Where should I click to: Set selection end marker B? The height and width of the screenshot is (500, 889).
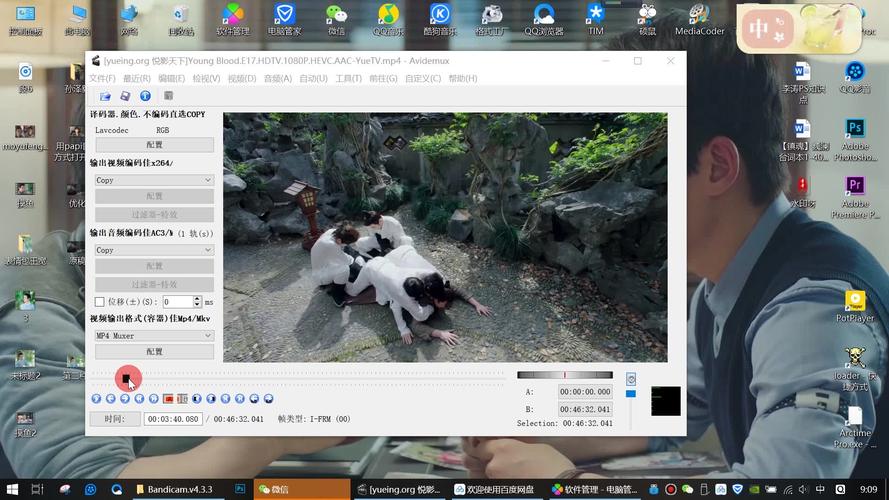(183, 399)
